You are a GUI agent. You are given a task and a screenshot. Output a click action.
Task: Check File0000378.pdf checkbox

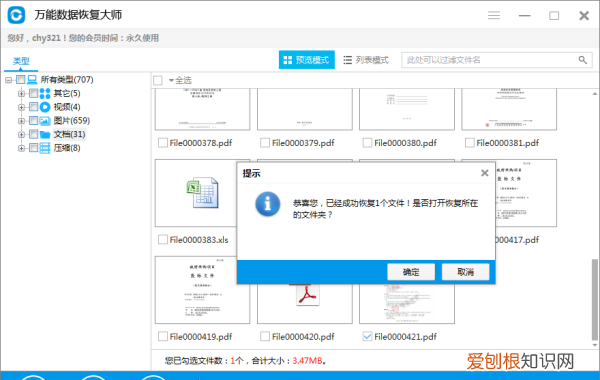(163, 143)
